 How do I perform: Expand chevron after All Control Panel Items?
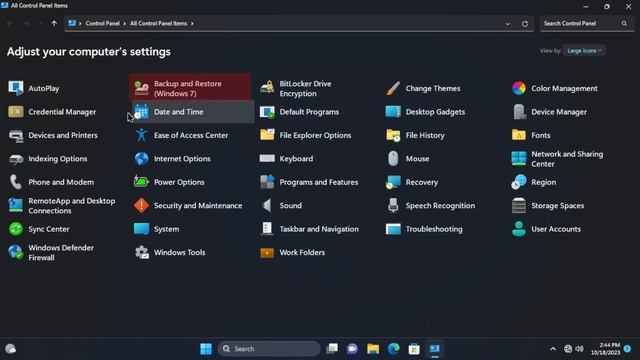(x=192, y=24)
